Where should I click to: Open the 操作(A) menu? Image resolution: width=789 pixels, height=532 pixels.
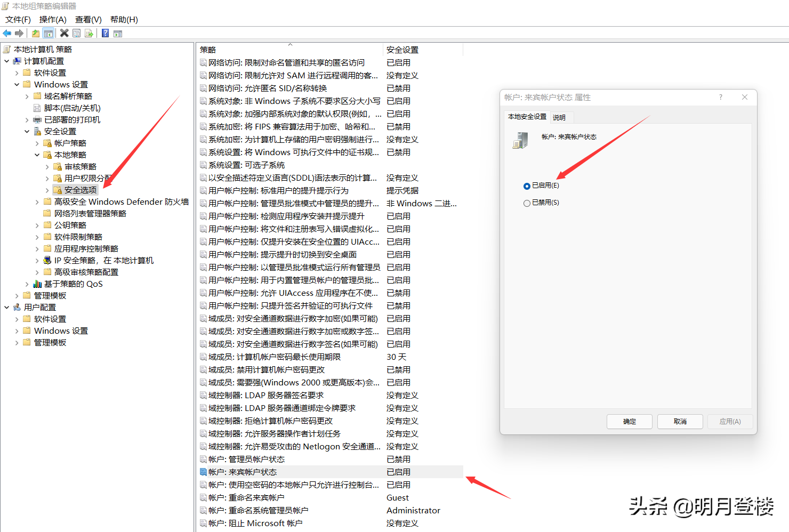click(53, 20)
